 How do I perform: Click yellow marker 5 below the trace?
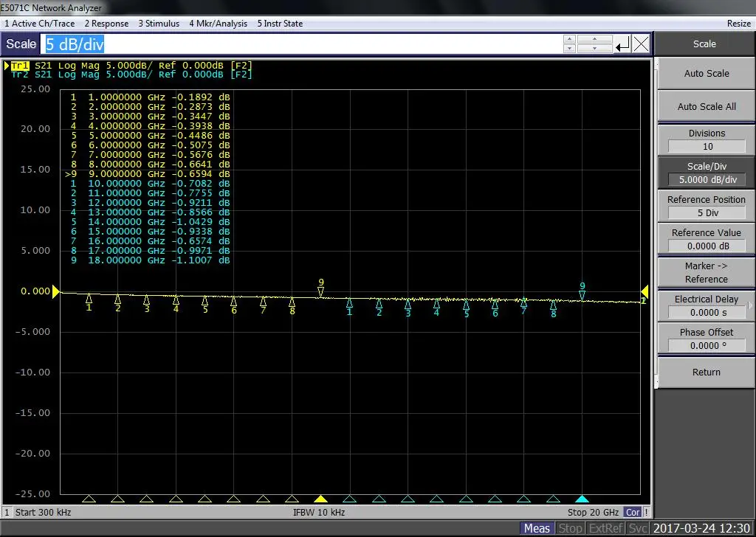(205, 305)
